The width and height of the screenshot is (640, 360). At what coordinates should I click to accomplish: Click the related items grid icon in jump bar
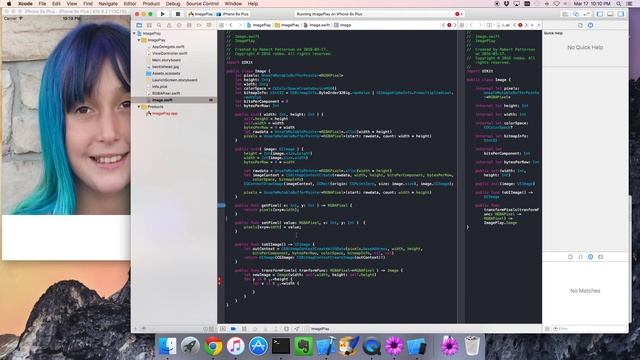coord(222,25)
